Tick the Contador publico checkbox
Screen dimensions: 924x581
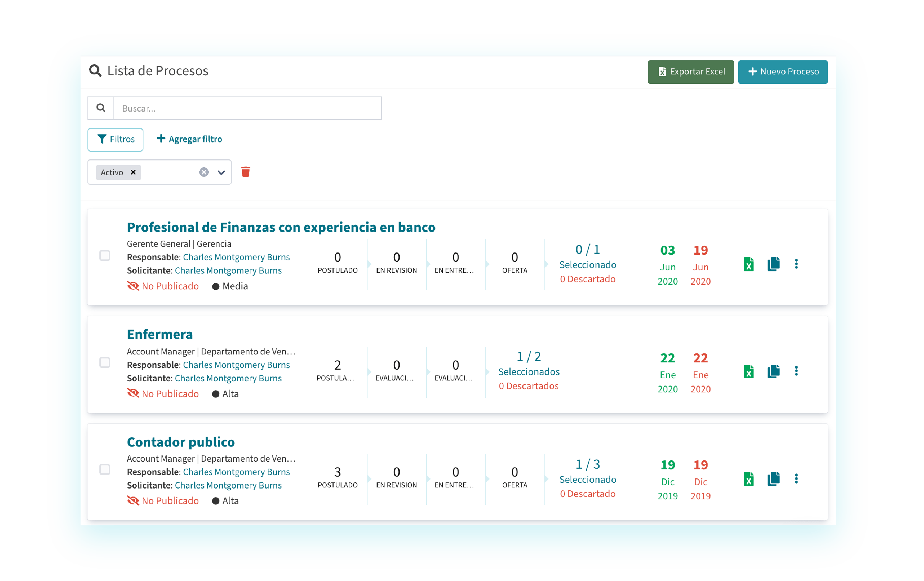click(105, 470)
